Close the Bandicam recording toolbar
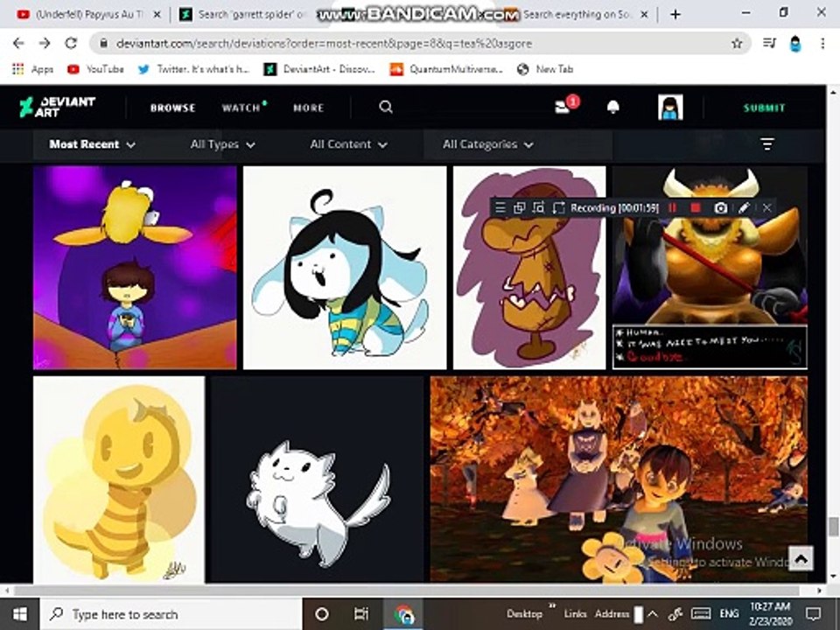Viewport: 840px width, 630px height. (x=766, y=208)
